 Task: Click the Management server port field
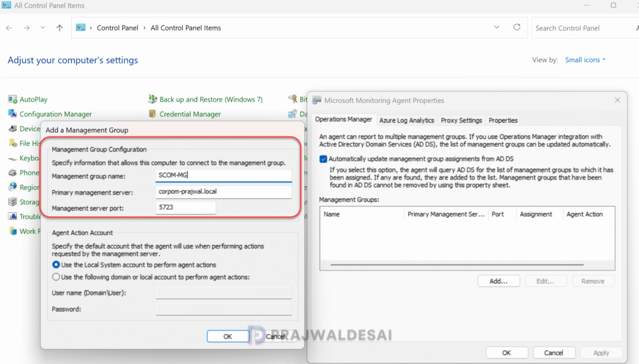185,208
